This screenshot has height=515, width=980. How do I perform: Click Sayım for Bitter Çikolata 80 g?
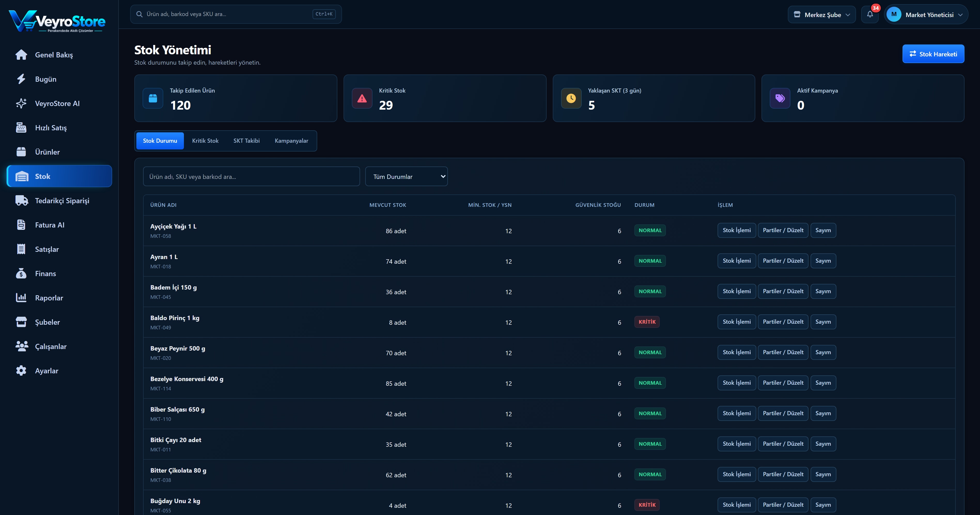(823, 474)
